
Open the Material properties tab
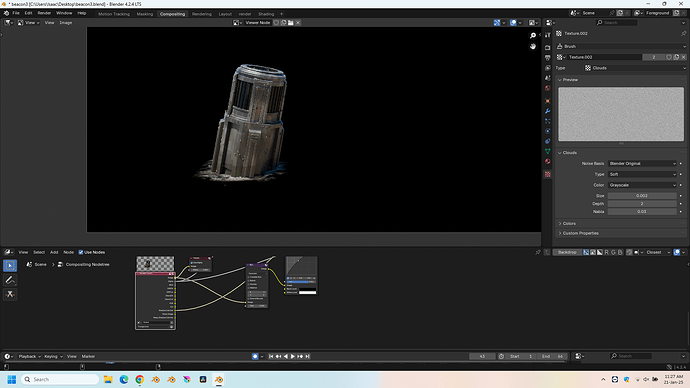pyautogui.click(x=547, y=161)
